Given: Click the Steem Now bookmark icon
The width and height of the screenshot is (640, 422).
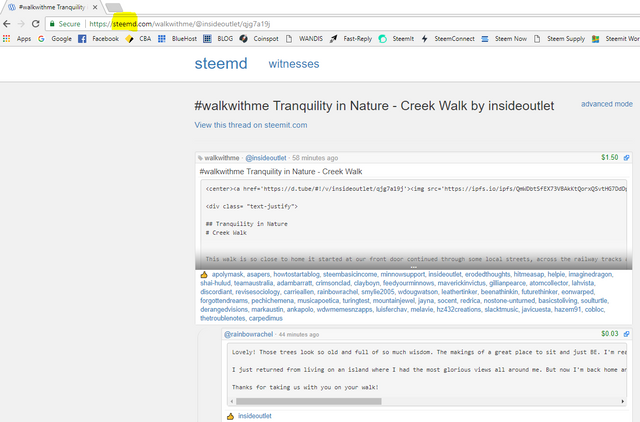Looking at the screenshot, I should click(485, 39).
